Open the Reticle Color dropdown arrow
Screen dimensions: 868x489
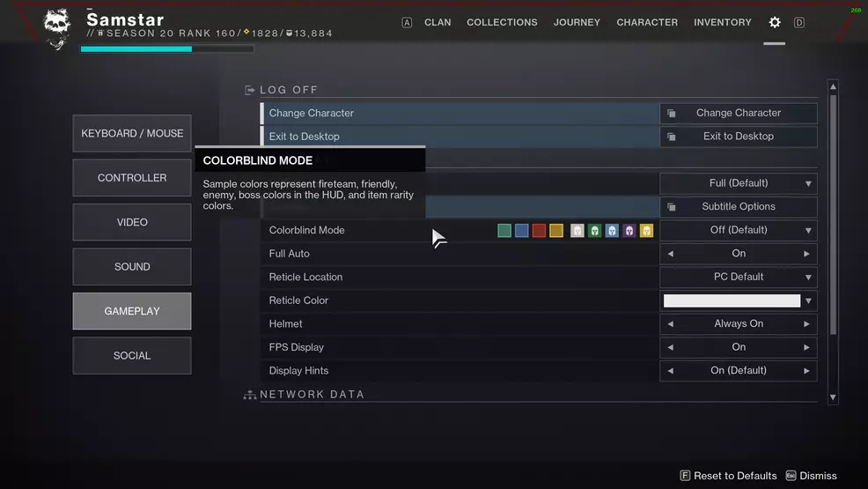[x=809, y=300]
